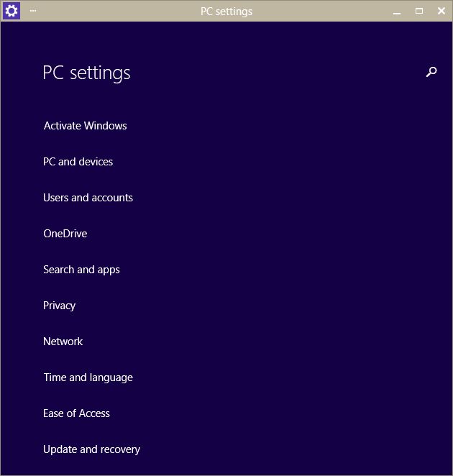453x476 pixels.
Task: Open Time and language
Action: [x=88, y=377]
